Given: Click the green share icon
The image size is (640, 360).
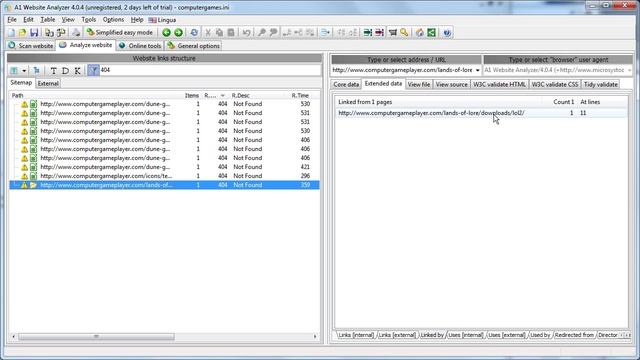Looking at the screenshot, I should click(x=431, y=33).
